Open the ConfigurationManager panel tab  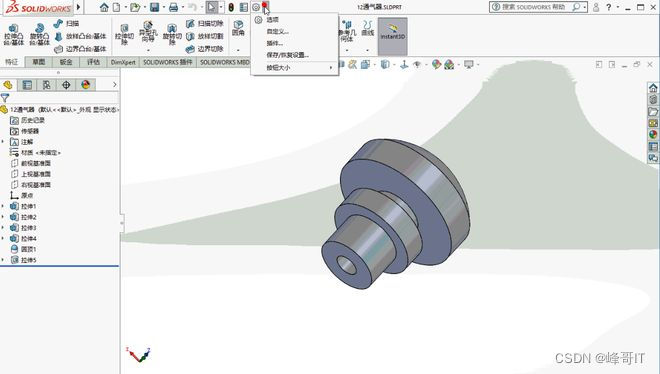click(x=46, y=85)
